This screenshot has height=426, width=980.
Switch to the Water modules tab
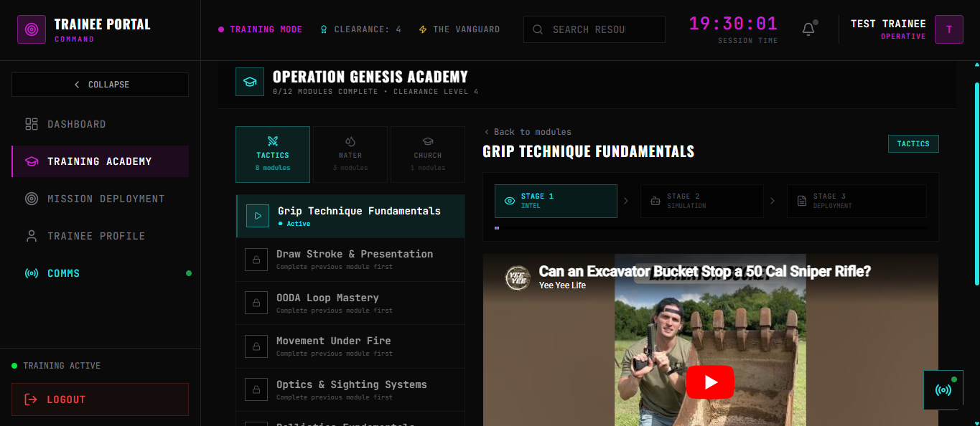[x=350, y=154]
